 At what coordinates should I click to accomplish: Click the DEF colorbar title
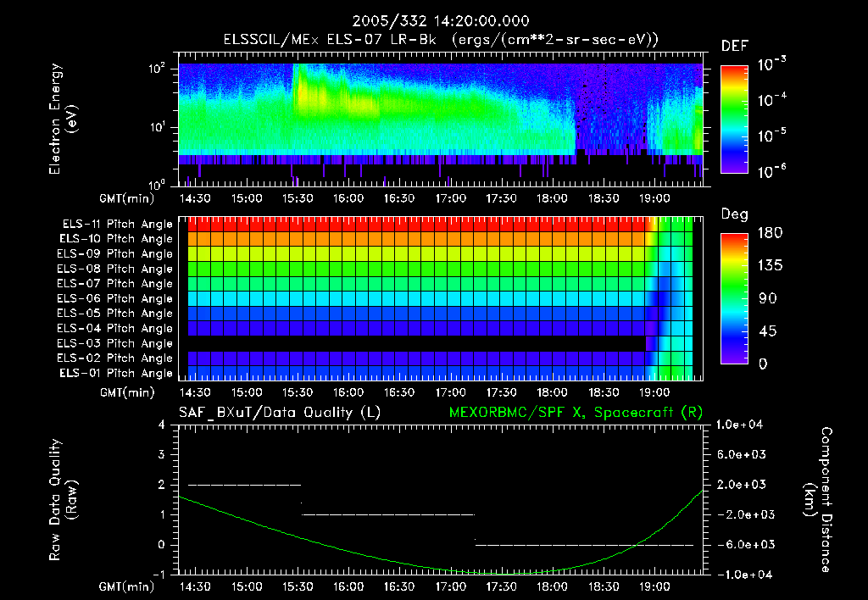[735, 47]
